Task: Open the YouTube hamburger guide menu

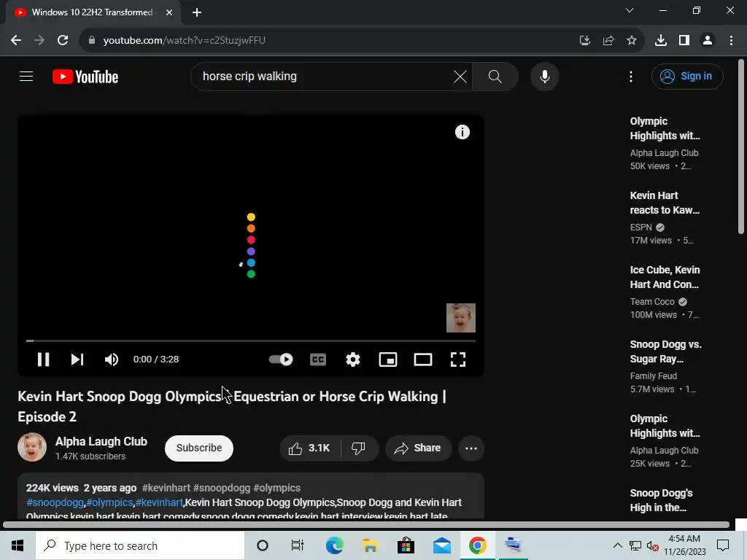Action: [x=26, y=76]
